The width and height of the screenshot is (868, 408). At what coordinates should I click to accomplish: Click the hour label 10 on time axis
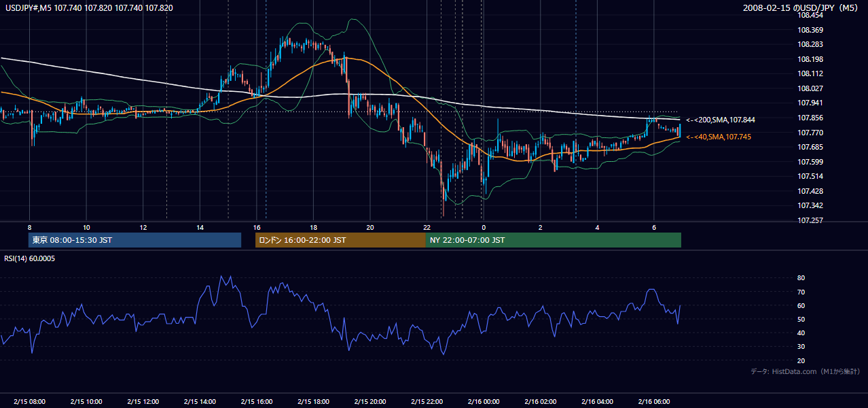86,227
